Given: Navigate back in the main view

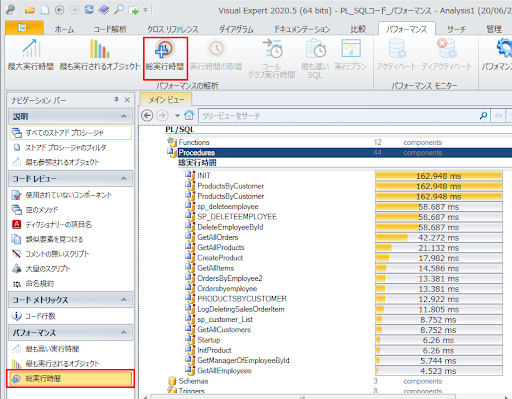Looking at the screenshot, I should coord(147,116).
